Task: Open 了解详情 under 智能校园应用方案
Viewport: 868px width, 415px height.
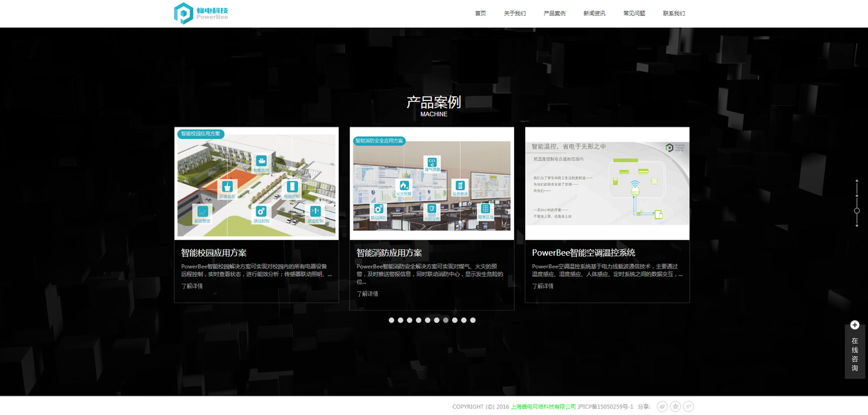Action: click(x=192, y=286)
